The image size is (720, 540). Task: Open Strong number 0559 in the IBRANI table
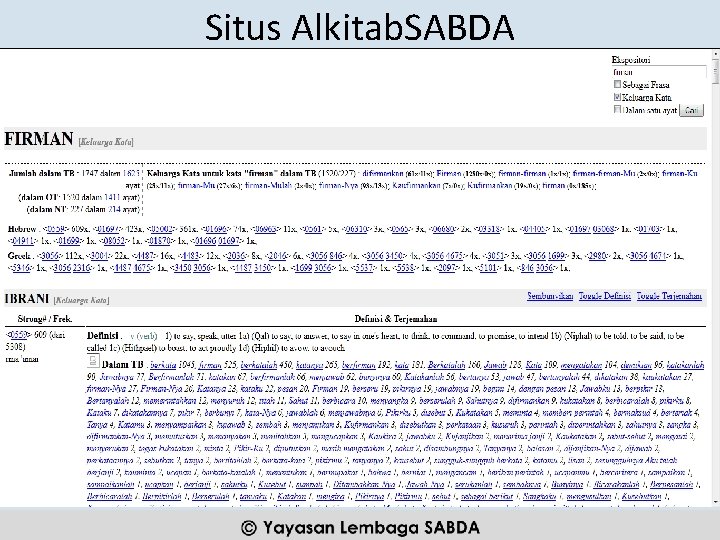[18, 335]
